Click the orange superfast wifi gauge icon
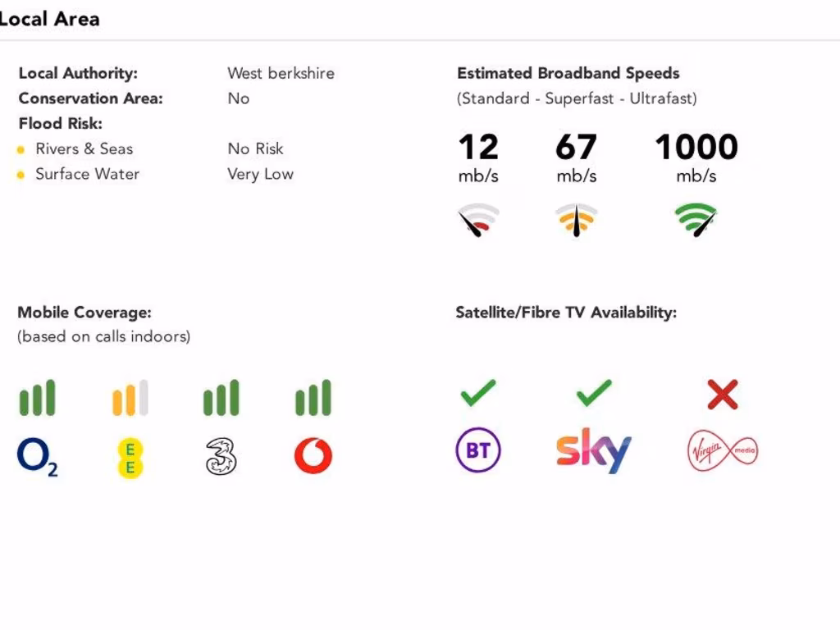840x630 pixels. [x=577, y=220]
